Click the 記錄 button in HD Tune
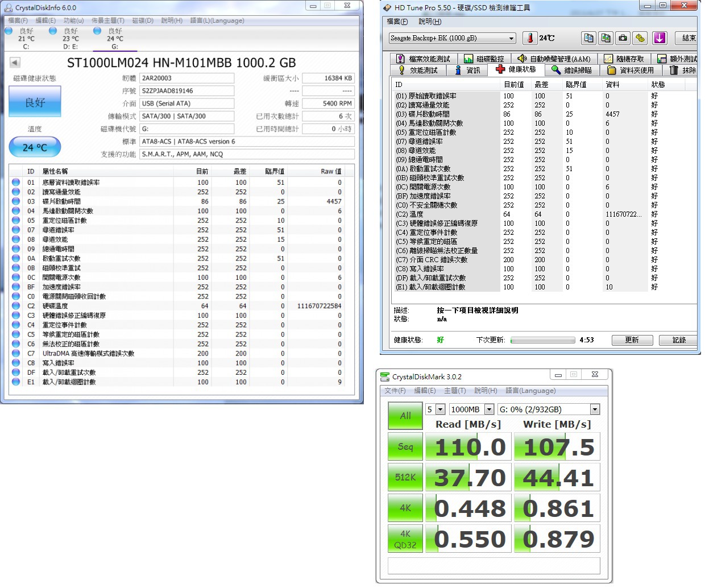This screenshot has width=705, height=588. point(679,340)
